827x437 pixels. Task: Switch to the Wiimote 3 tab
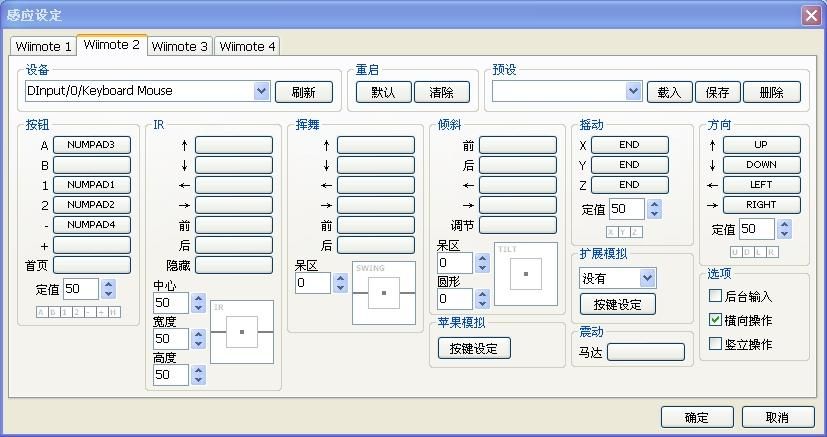coord(179,46)
